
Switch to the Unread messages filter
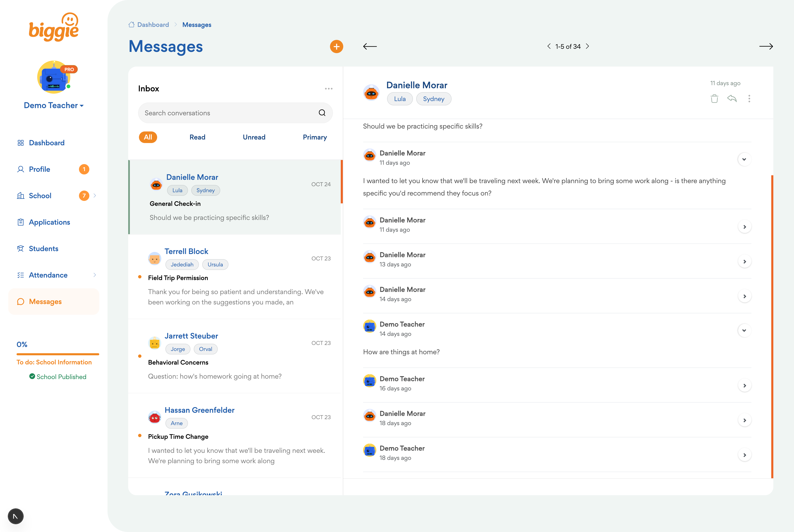click(254, 137)
